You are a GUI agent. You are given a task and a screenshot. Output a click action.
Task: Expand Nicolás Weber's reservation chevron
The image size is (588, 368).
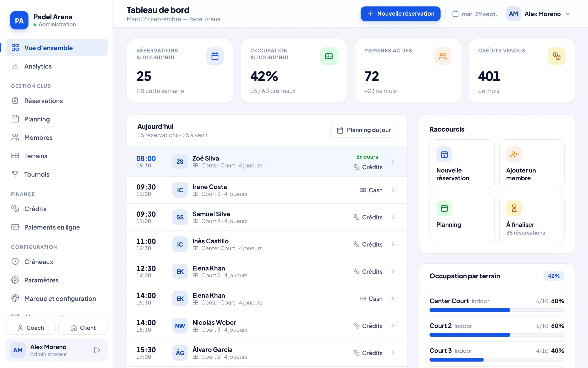coord(393,326)
